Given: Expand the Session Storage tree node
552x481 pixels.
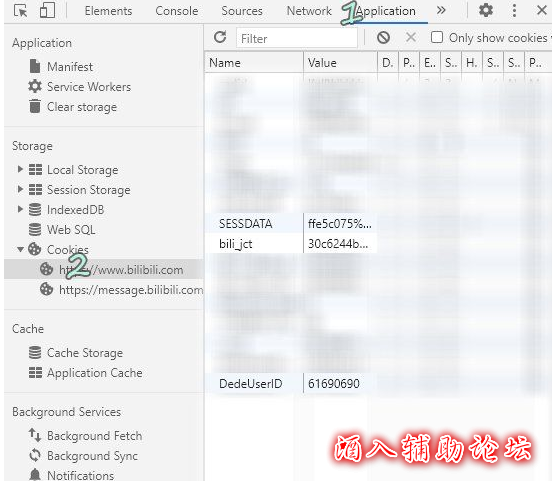Looking at the screenshot, I should click(x=20, y=189).
